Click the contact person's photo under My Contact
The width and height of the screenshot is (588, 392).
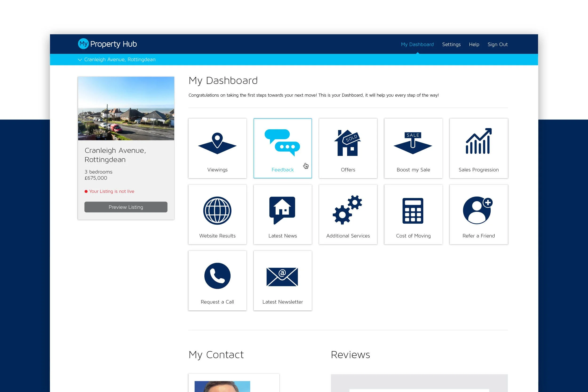222,386
